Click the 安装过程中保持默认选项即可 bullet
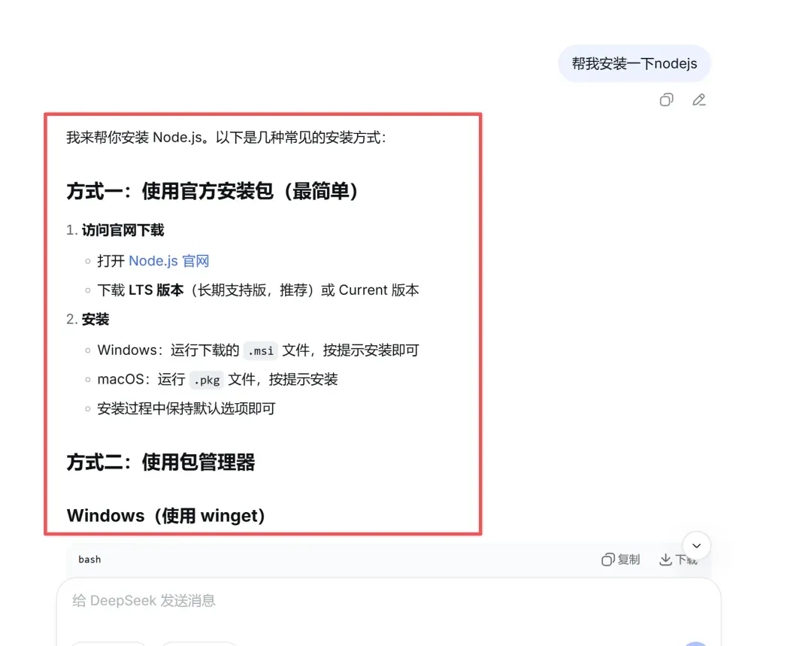Screen dimensions: 812x646 coord(186,409)
